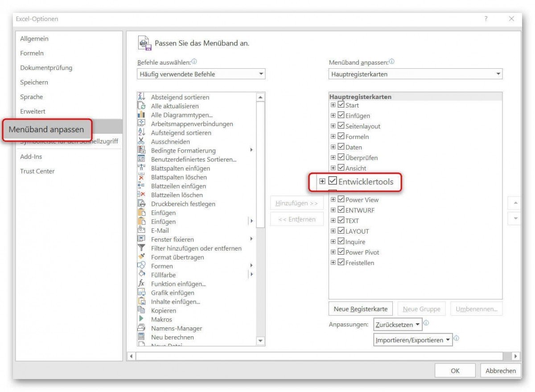The width and height of the screenshot is (535, 392).
Task: Click the down arrow of the command list scrollbar
Action: click(260, 341)
